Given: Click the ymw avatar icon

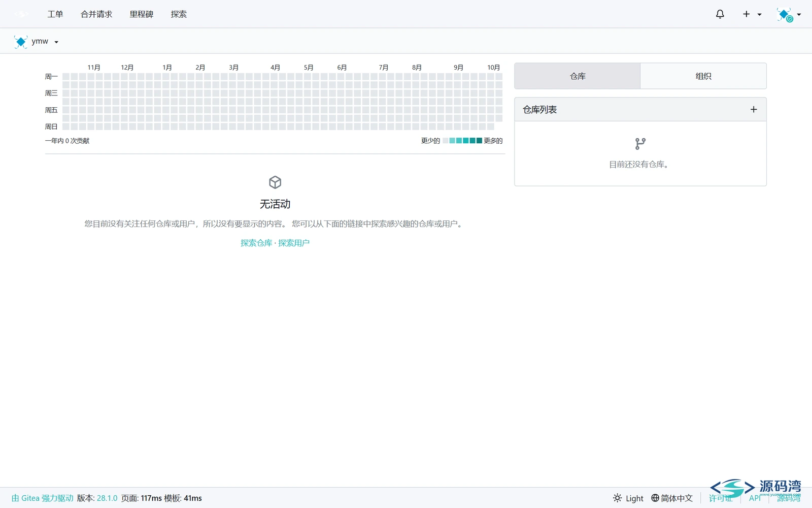Looking at the screenshot, I should [21, 42].
